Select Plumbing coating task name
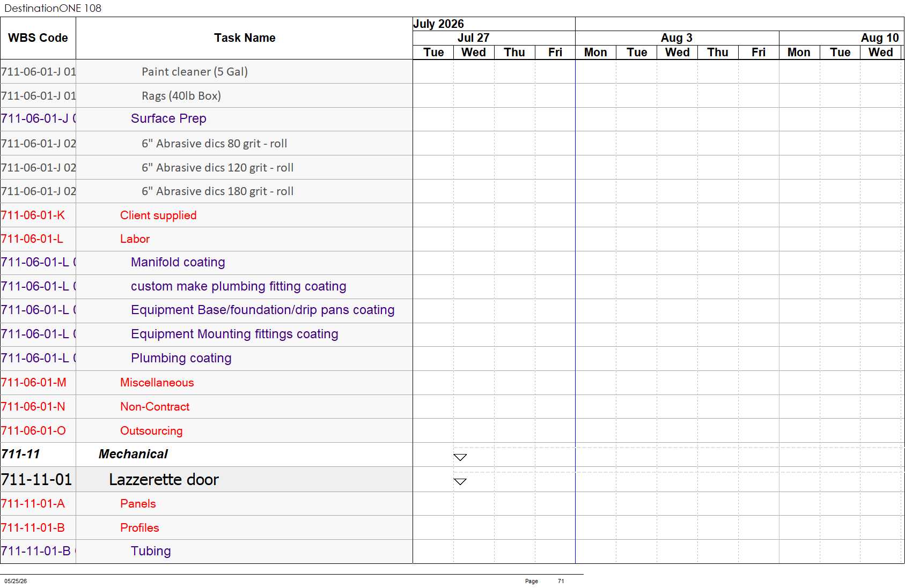This screenshot has height=588, width=905. coord(181,358)
